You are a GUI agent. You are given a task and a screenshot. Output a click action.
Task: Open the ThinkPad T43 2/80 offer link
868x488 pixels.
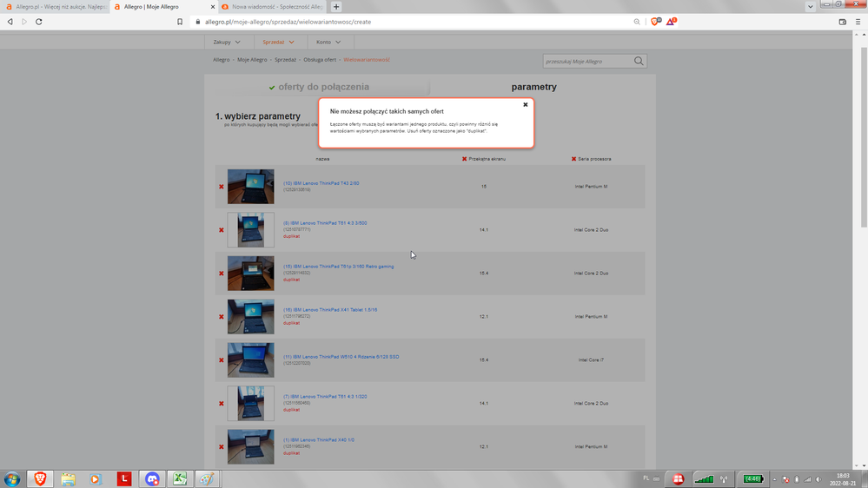tap(321, 183)
